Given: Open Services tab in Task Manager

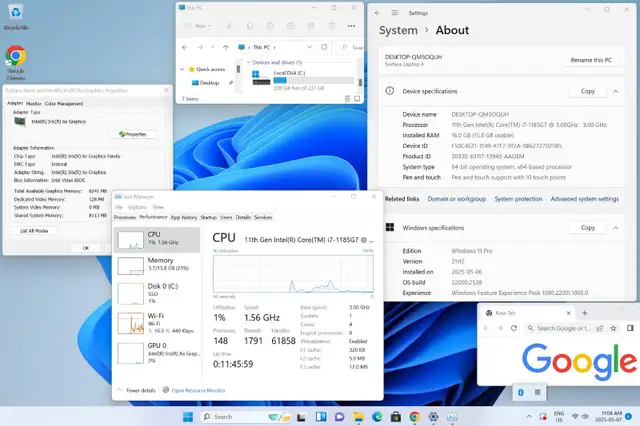Looking at the screenshot, I should pyautogui.click(x=263, y=217).
